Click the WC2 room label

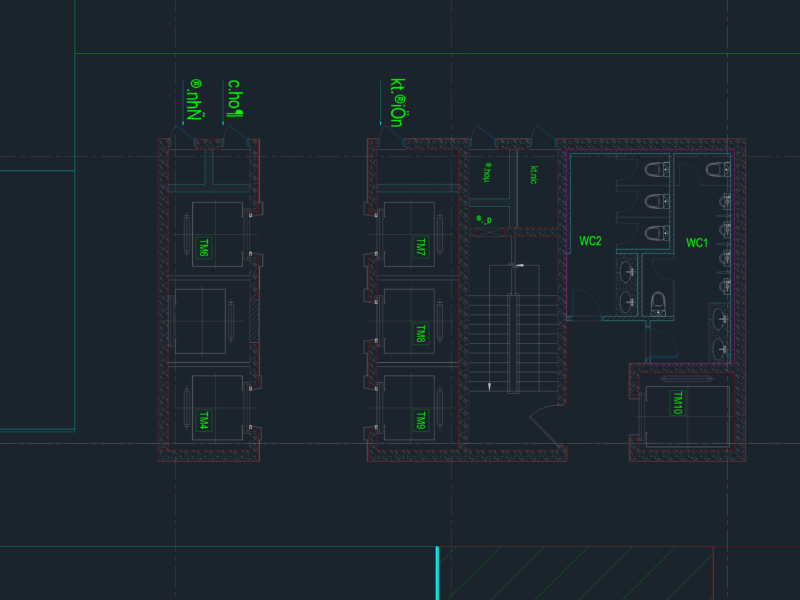pyautogui.click(x=590, y=241)
